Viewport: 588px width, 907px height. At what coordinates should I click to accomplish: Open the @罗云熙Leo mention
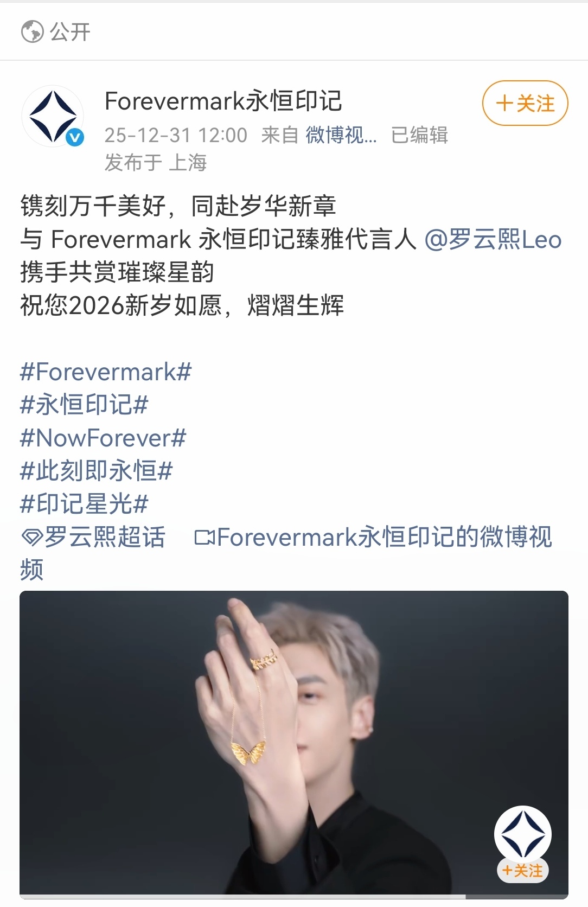493,239
